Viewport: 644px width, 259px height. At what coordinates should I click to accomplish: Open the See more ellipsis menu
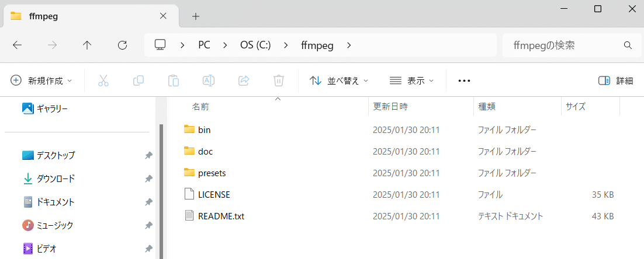[x=464, y=80]
